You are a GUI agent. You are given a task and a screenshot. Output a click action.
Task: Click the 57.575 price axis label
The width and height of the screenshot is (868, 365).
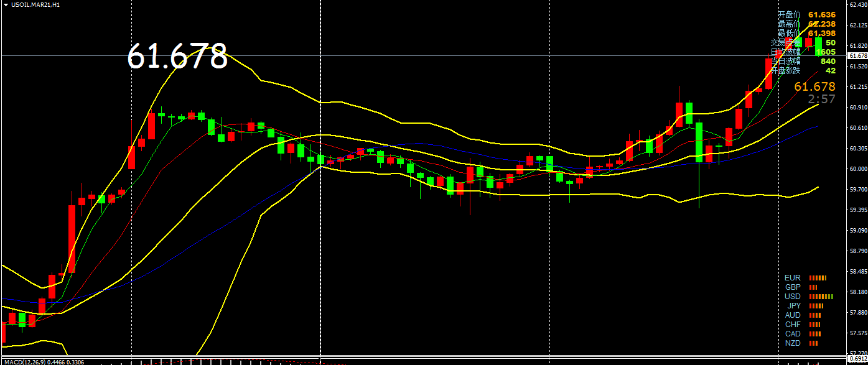(858, 333)
